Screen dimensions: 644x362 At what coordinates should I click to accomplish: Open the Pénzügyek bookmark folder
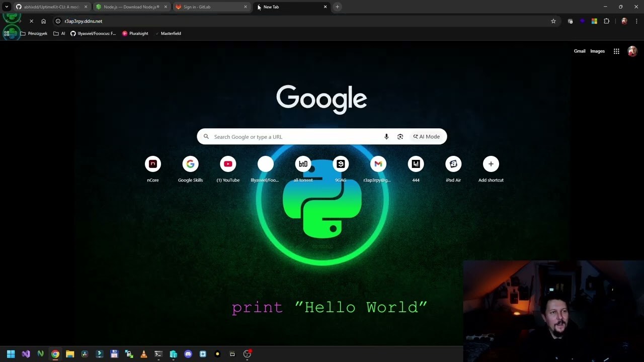pos(34,33)
